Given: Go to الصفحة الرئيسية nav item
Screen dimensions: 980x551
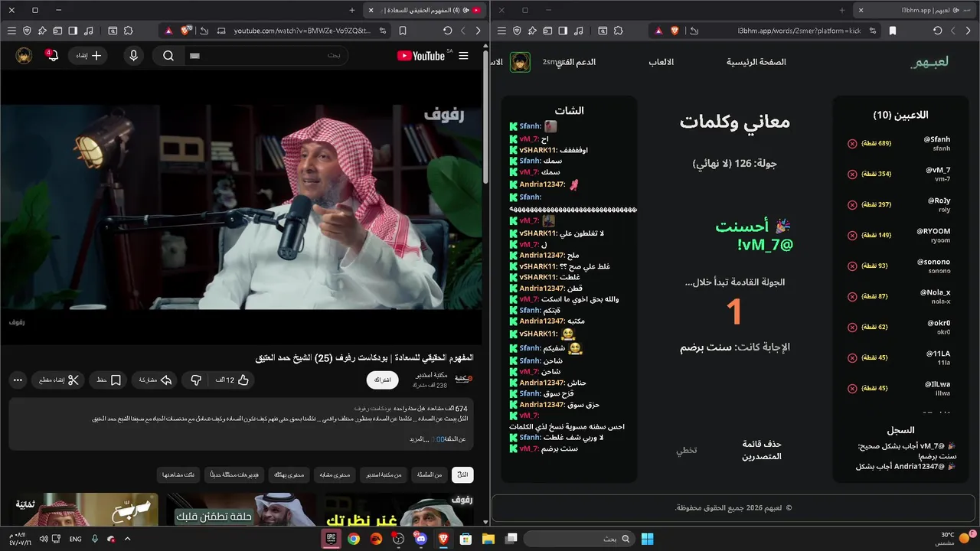Looking at the screenshot, I should click(756, 62).
